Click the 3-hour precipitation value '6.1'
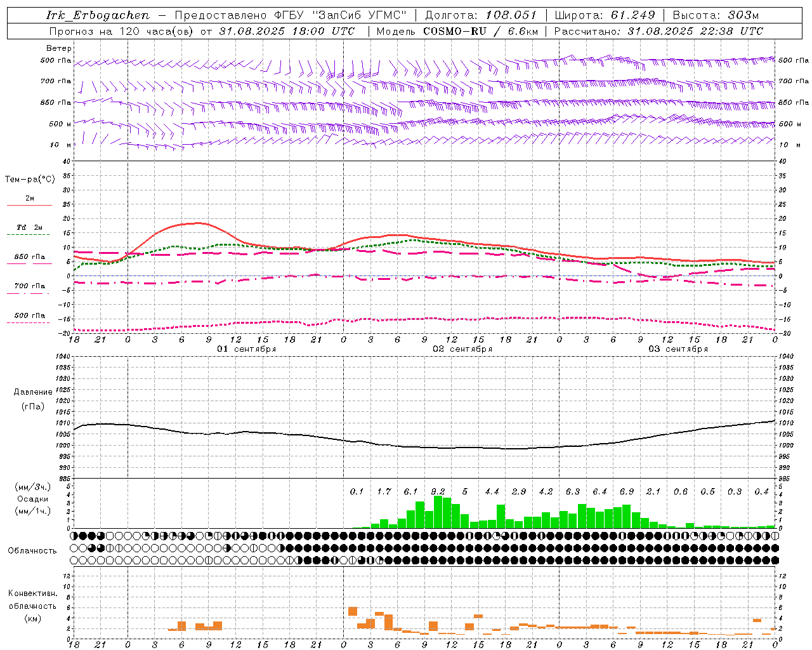Screen dimensions: 812x650 pyautogui.click(x=410, y=491)
